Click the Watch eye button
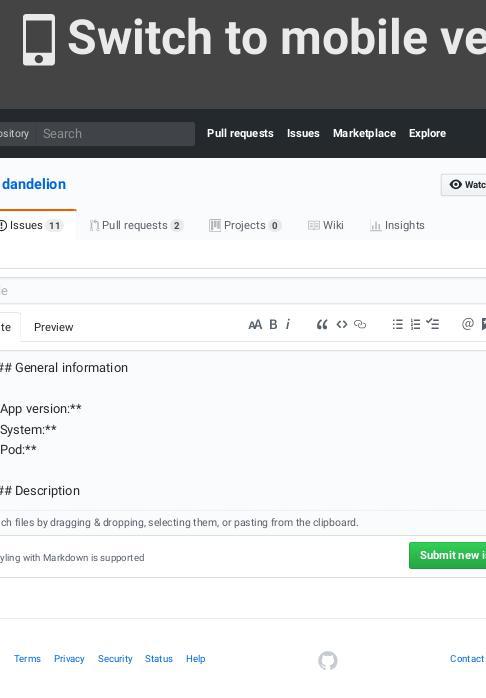Image resolution: width=486 pixels, height=698 pixels. pos(463,184)
